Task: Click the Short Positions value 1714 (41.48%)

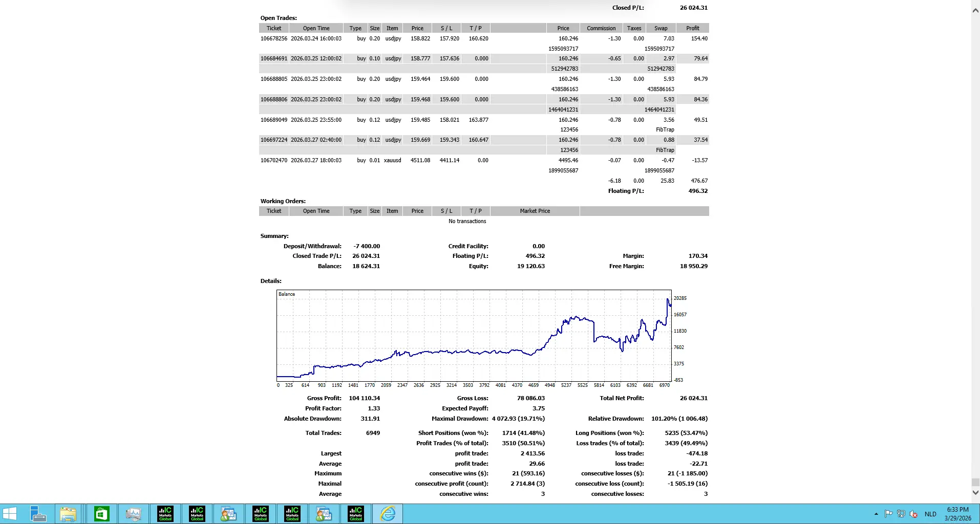Action: click(523, 433)
